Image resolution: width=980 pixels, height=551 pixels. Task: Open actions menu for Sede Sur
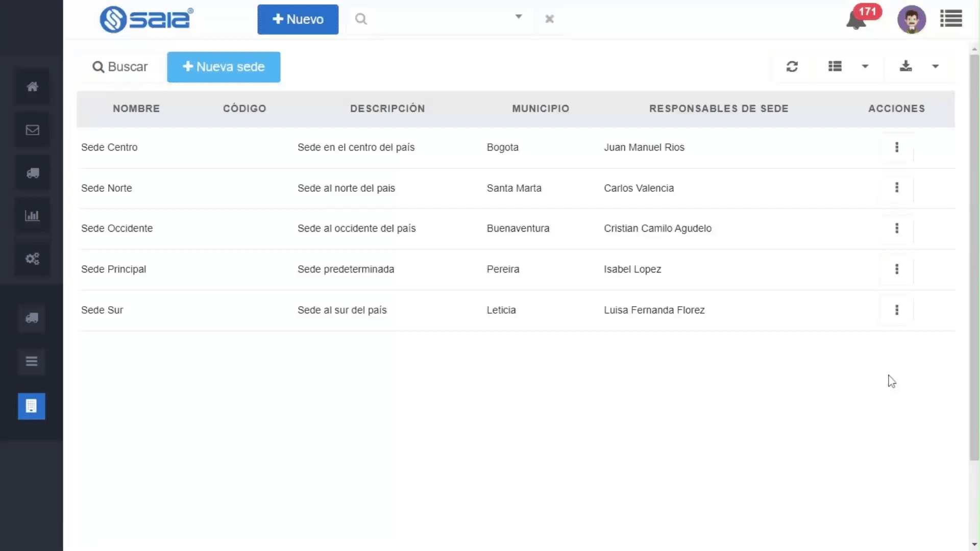896,310
